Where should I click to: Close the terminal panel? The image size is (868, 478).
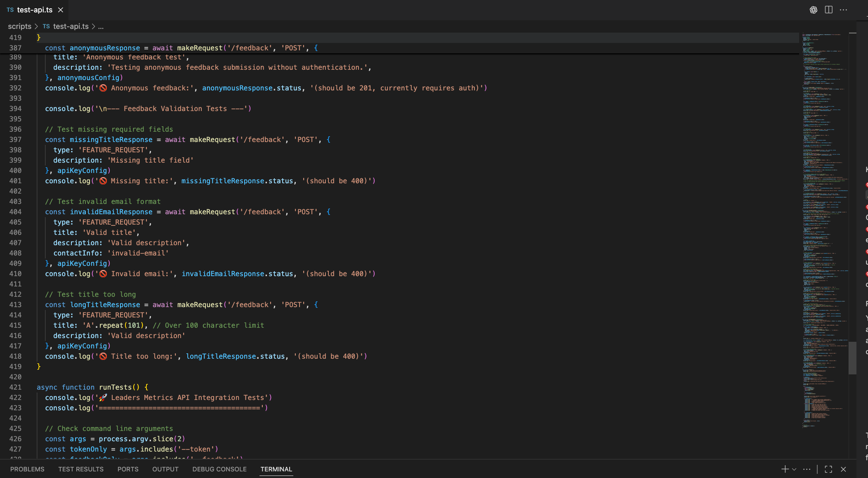pos(843,469)
